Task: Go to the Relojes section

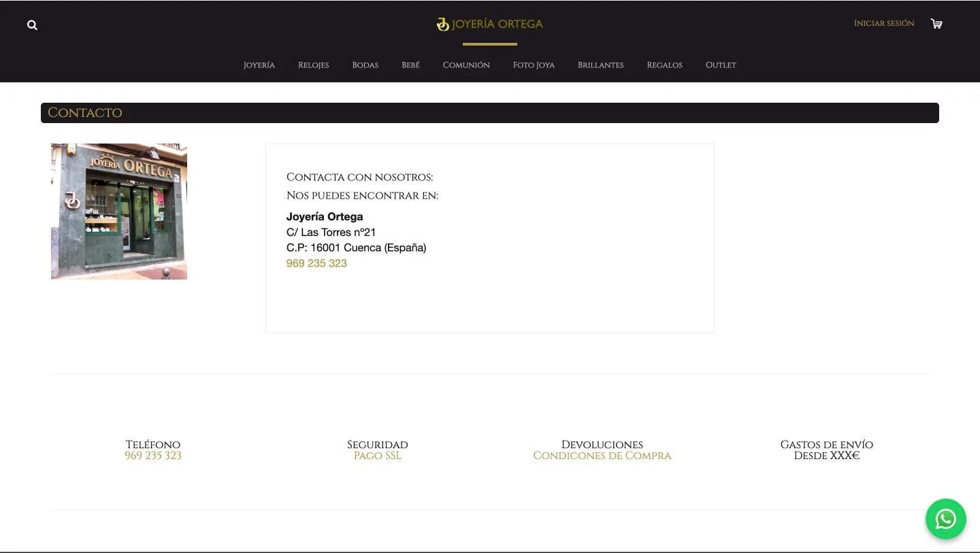Action: 313,65
